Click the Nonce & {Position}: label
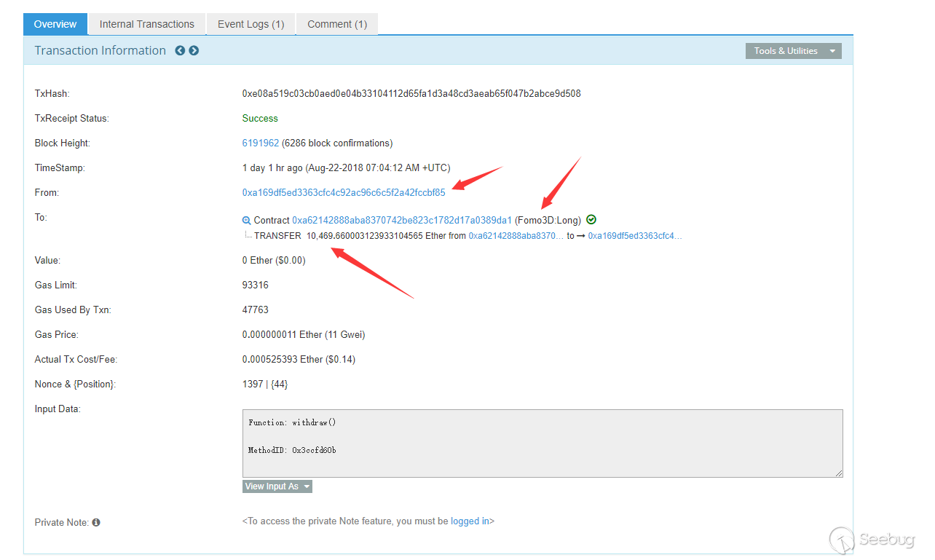 (x=75, y=384)
